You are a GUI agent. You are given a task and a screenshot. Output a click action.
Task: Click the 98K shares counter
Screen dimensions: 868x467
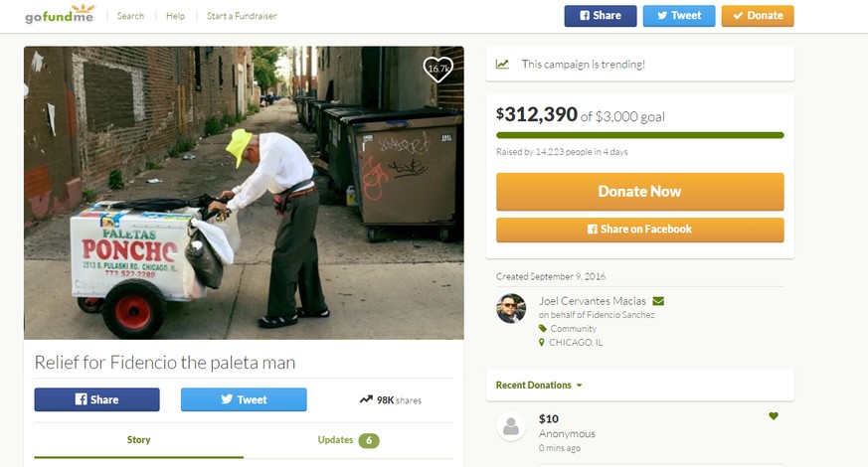(391, 400)
